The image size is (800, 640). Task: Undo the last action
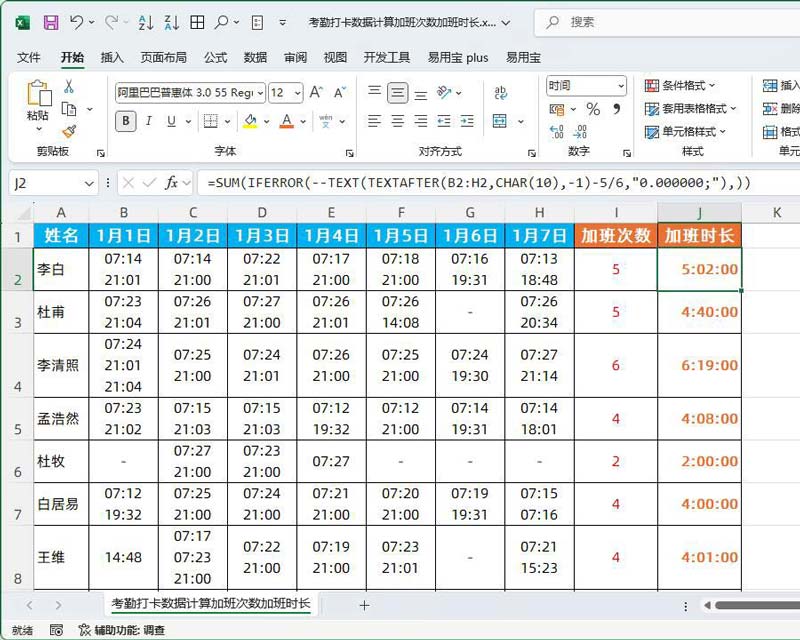77,22
